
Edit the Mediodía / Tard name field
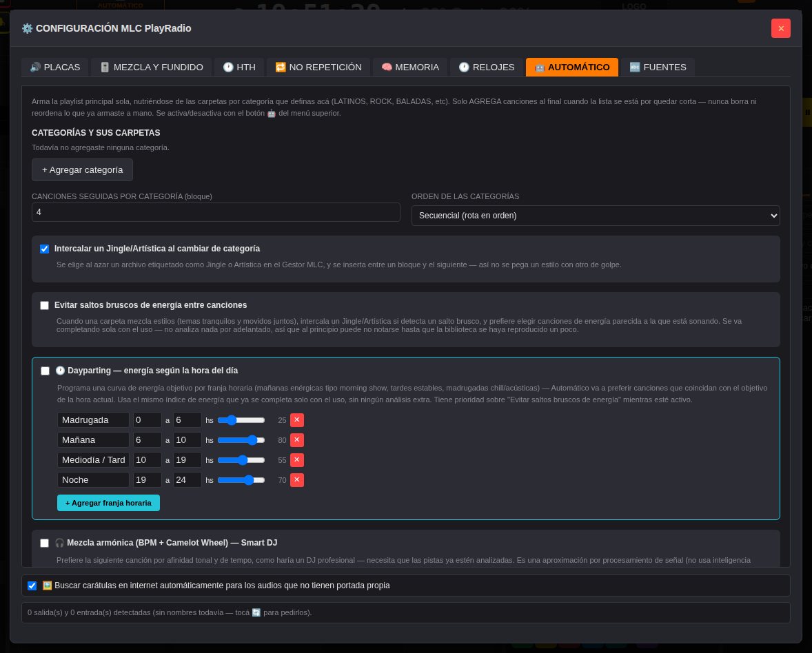(93, 460)
